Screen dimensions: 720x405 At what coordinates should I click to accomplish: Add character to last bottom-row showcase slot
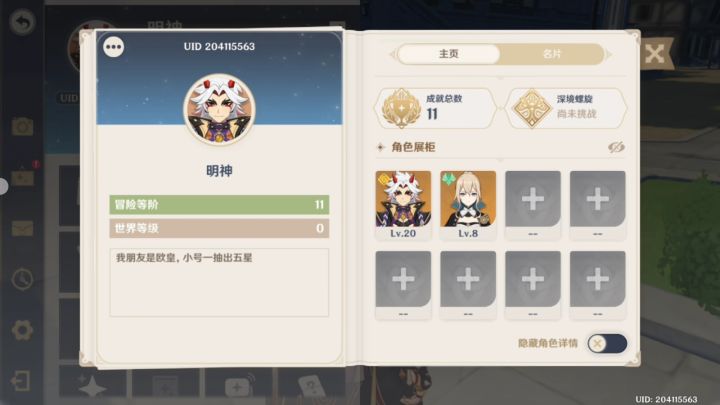tap(597, 285)
